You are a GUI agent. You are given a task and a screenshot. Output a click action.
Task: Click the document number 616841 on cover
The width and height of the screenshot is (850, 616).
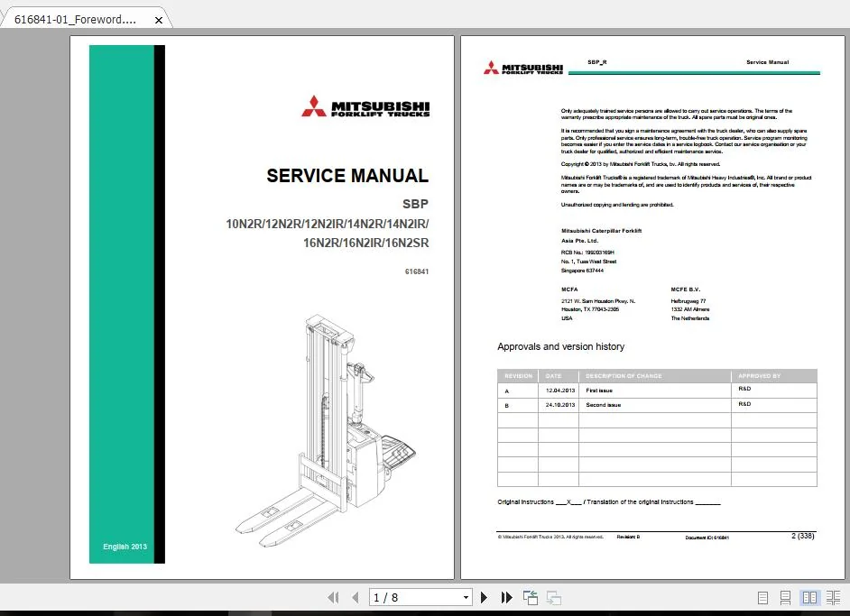tap(416, 271)
